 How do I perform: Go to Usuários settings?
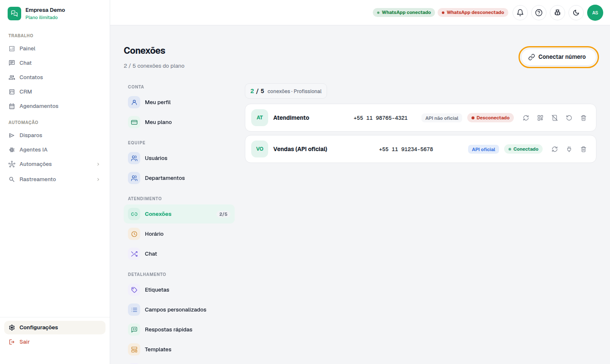click(179, 158)
